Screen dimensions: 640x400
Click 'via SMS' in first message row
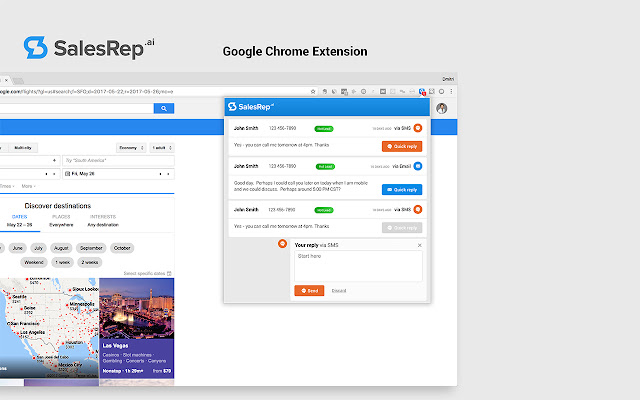(402, 128)
